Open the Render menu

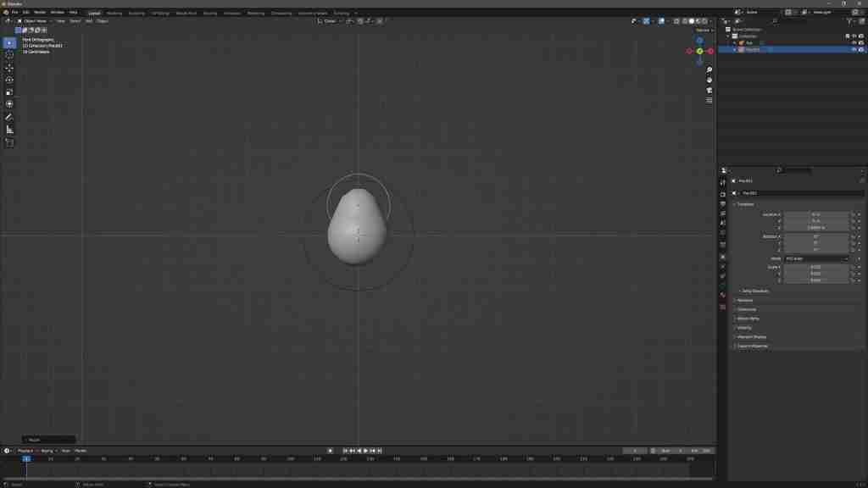tap(40, 12)
